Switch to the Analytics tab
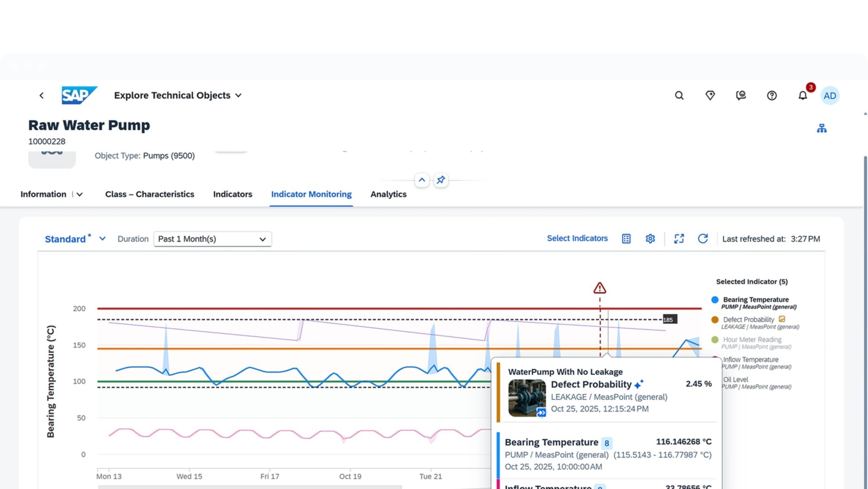Viewport: 868px width, 489px height. coord(388,194)
